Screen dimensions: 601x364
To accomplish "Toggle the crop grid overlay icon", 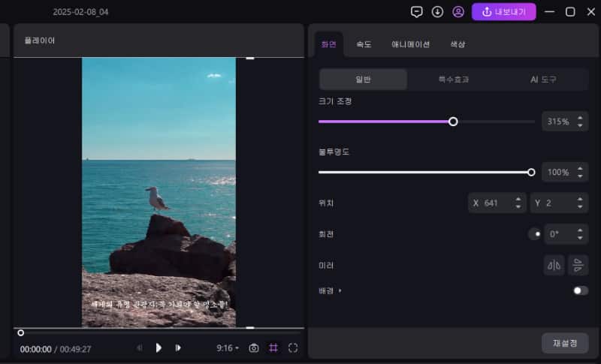I will pyautogui.click(x=273, y=348).
